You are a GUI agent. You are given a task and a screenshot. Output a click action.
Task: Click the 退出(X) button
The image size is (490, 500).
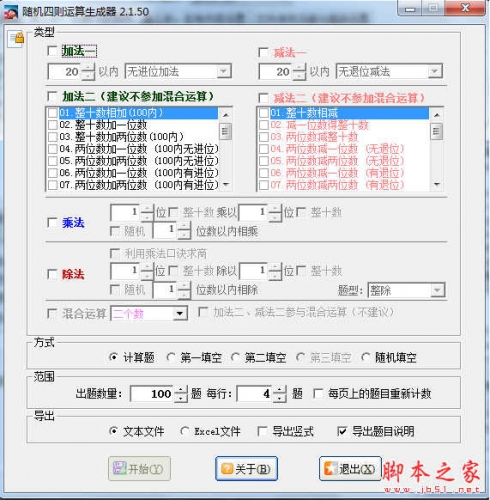[x=350, y=469]
